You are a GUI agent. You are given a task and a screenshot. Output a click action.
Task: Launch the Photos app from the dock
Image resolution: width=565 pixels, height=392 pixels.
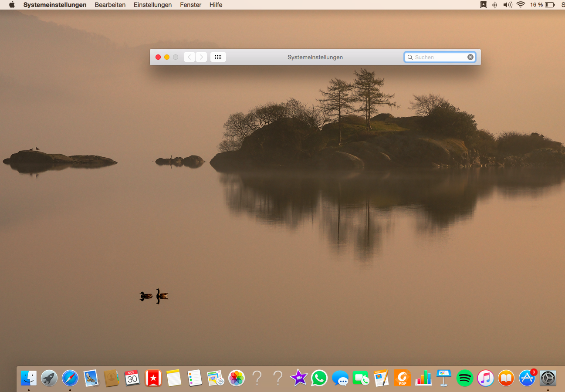click(x=236, y=378)
